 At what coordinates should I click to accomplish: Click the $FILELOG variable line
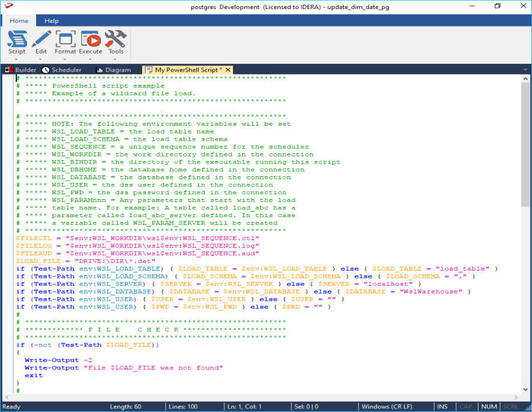pyautogui.click(x=137, y=246)
